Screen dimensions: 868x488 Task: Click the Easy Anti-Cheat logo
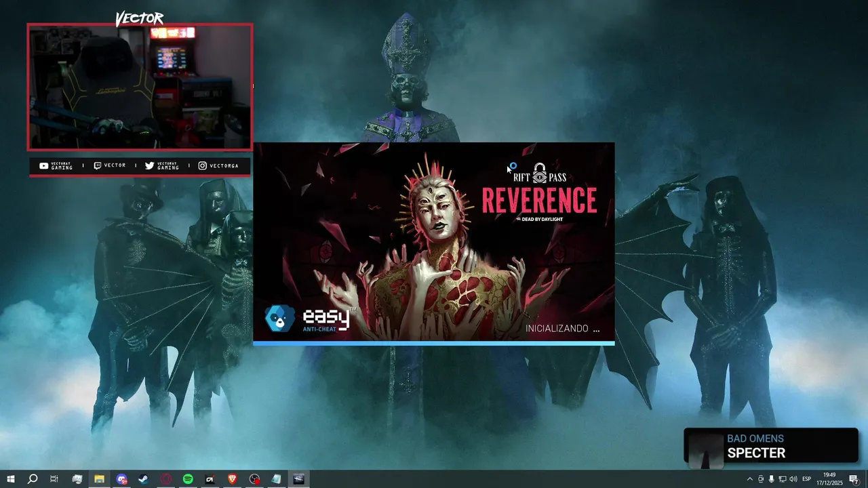pos(310,319)
